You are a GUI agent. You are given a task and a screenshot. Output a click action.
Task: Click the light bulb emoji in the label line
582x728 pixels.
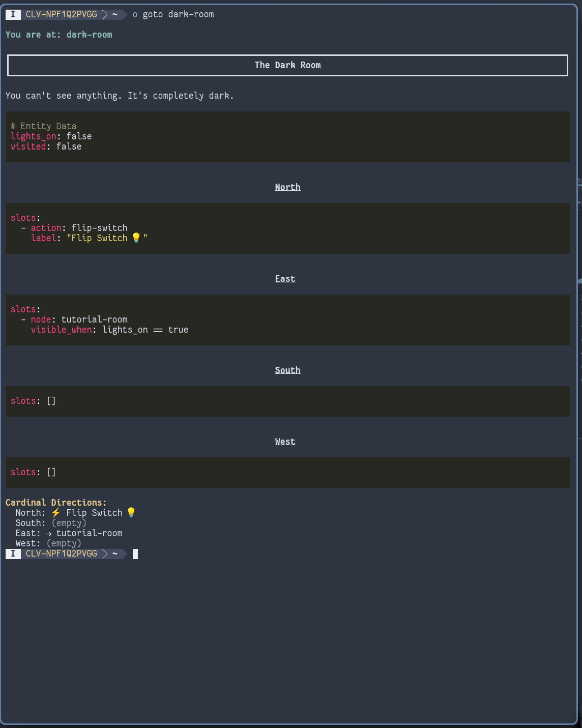[x=136, y=238]
